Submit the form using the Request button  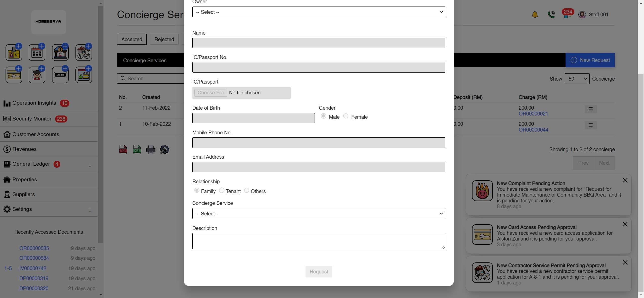click(318, 271)
